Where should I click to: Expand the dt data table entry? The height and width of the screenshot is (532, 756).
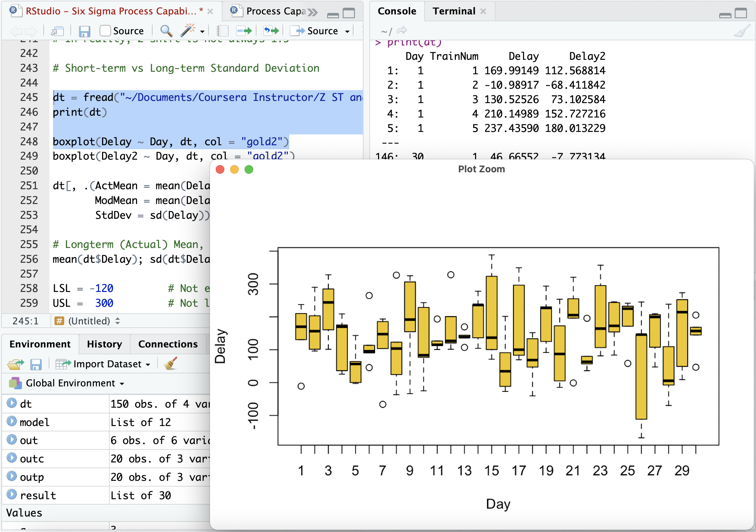pos(12,403)
